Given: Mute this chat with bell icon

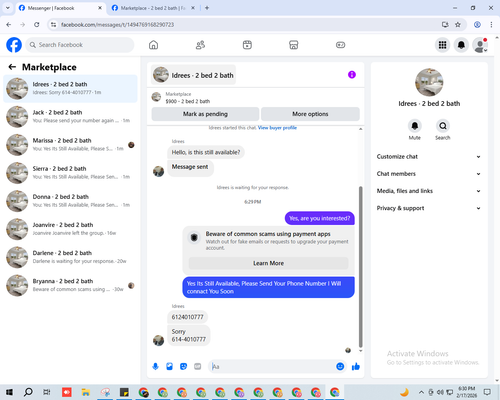Looking at the screenshot, I should tap(415, 126).
